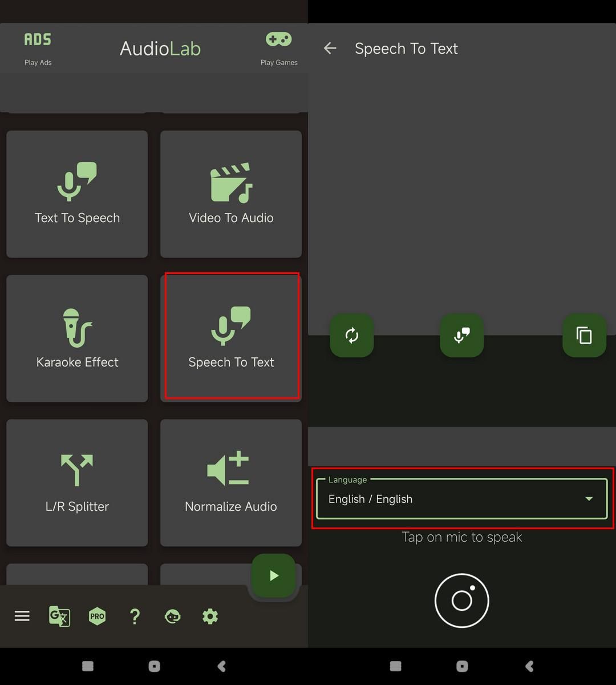616x685 pixels.
Task: Tap the green floating play button
Action: [274, 575]
